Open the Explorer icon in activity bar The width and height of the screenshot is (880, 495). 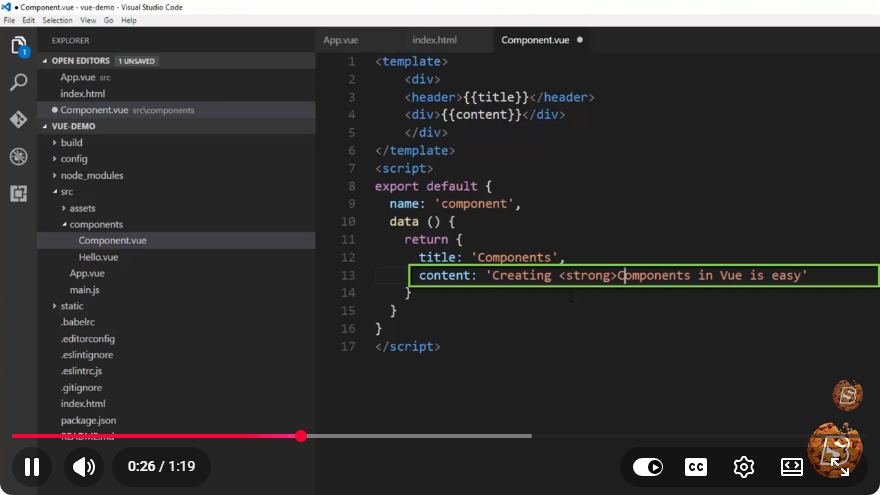(x=19, y=45)
